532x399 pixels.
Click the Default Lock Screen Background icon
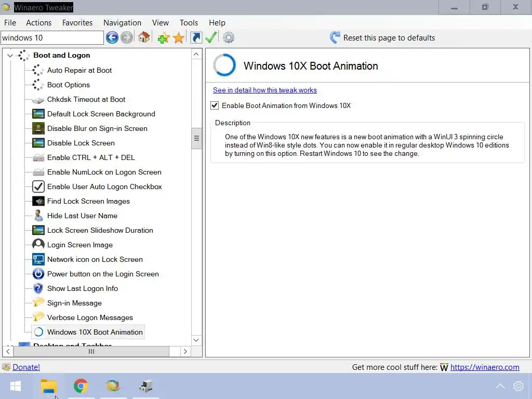pyautogui.click(x=38, y=114)
